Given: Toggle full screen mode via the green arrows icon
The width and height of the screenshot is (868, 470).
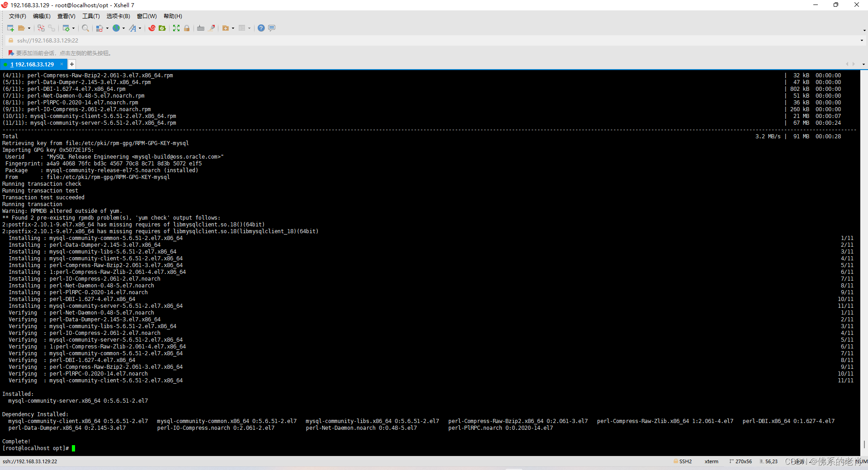Looking at the screenshot, I should pos(176,28).
